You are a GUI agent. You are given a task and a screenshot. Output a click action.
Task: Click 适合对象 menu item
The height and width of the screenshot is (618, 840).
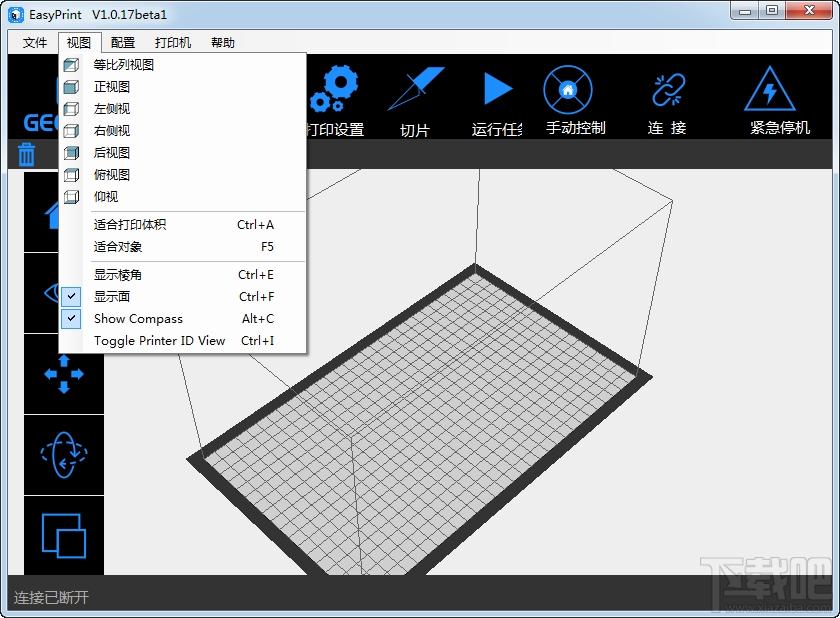pyautogui.click(x=182, y=246)
